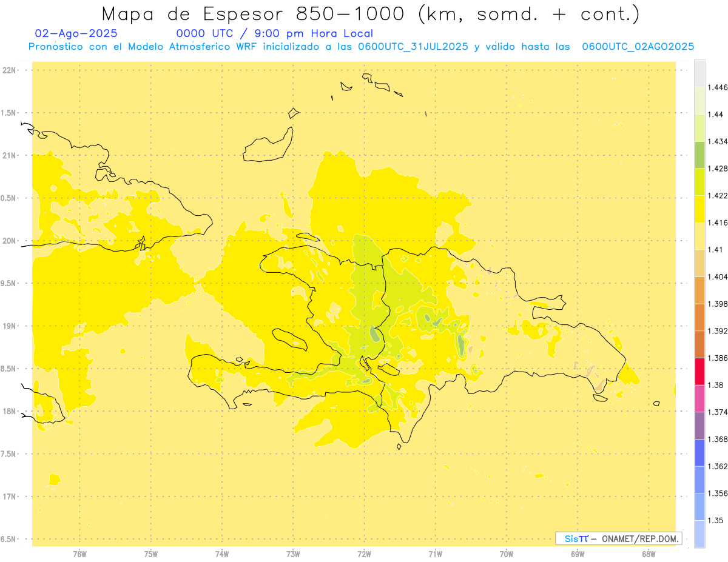Click the '1.404' legend value
728x562 pixels.
[x=719, y=277]
